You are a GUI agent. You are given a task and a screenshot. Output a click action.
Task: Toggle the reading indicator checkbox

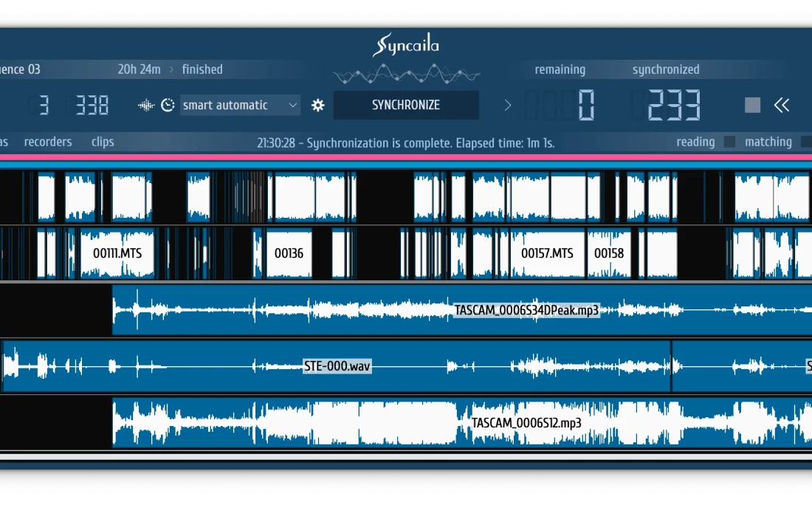coord(729,142)
